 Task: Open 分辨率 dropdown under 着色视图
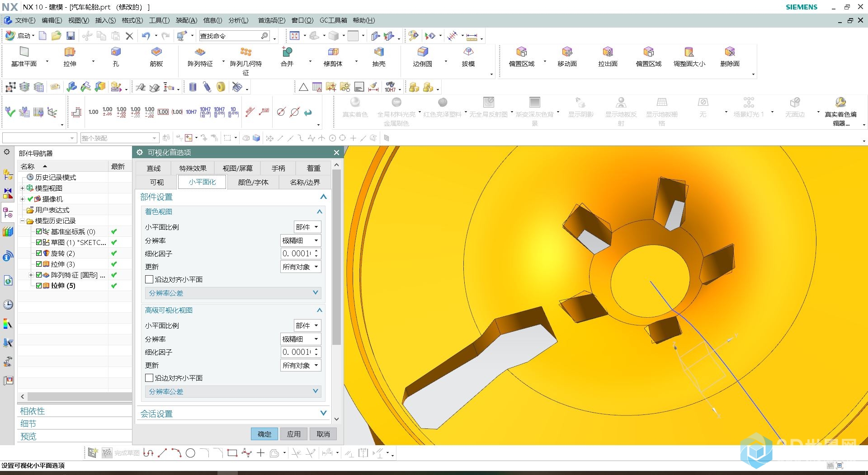click(301, 240)
